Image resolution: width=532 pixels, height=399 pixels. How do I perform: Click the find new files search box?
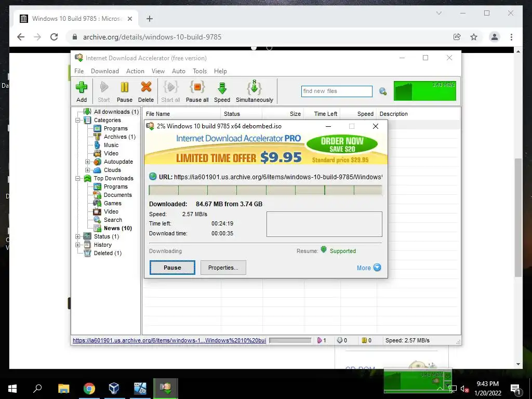click(x=337, y=91)
